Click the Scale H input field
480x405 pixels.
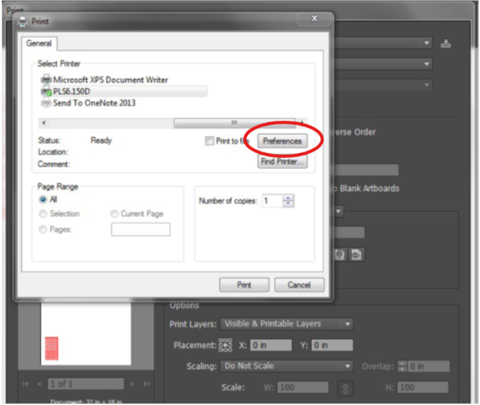pos(423,387)
